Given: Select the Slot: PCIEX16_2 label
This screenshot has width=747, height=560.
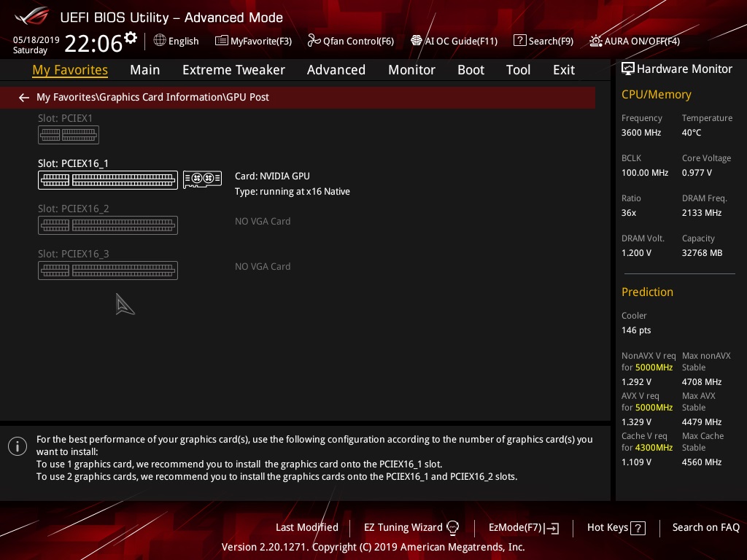Looking at the screenshot, I should coord(74,209).
